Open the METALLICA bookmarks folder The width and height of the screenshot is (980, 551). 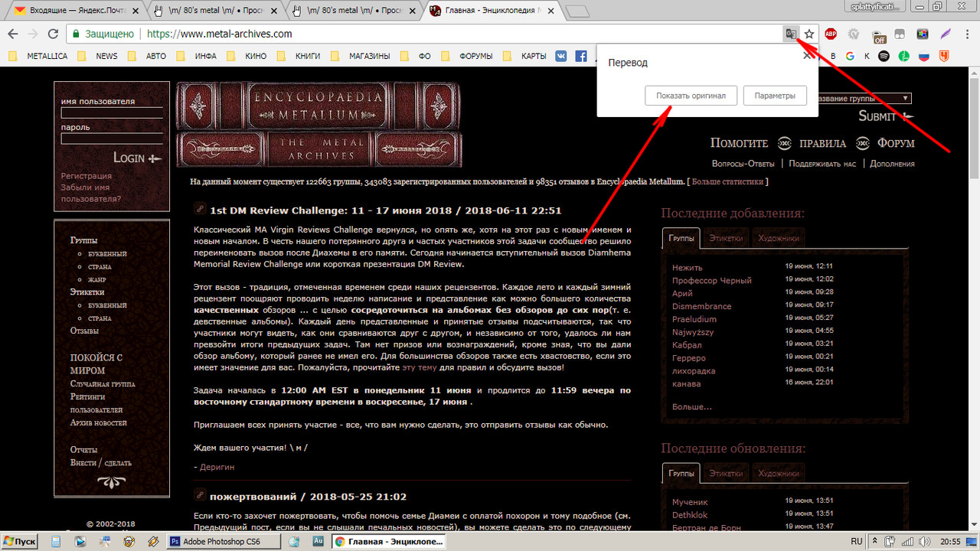pos(40,56)
